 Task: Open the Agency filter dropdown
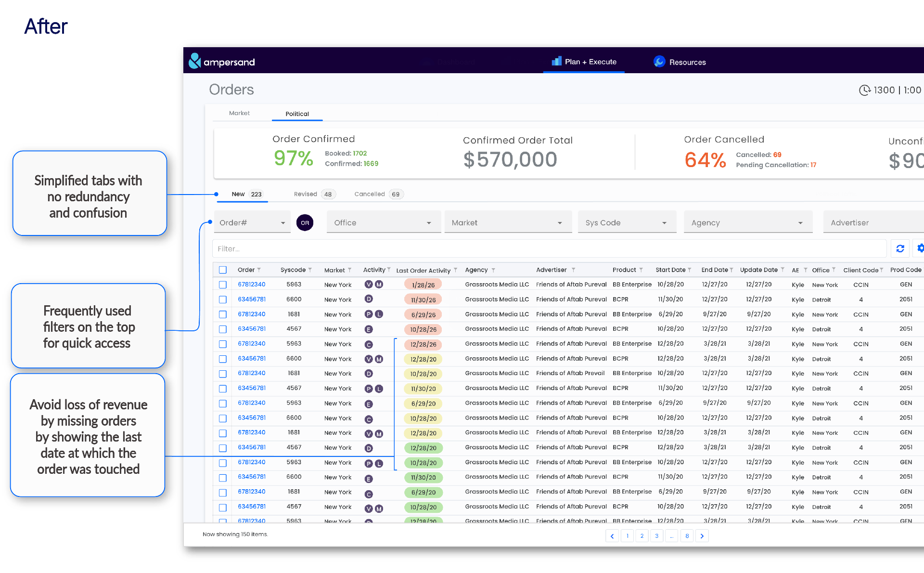pos(748,222)
